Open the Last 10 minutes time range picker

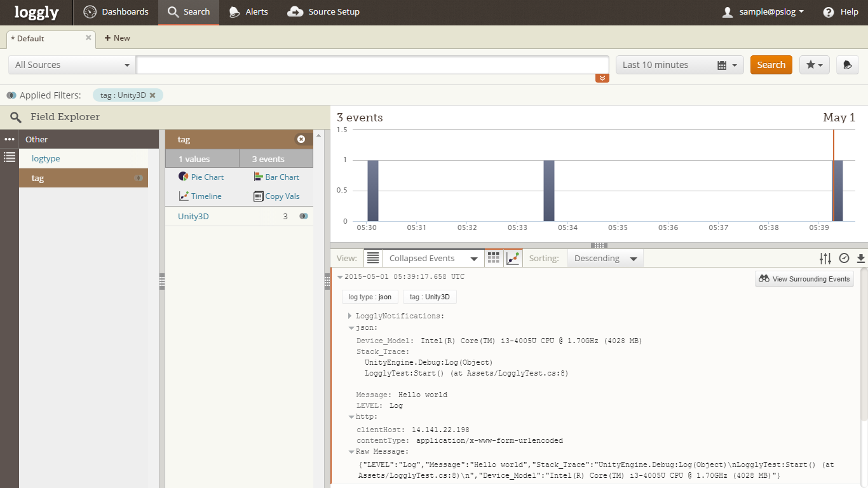pyautogui.click(x=679, y=65)
